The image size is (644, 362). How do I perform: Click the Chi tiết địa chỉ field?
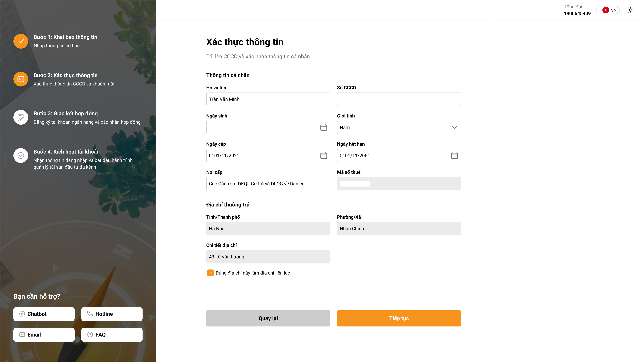(x=268, y=257)
